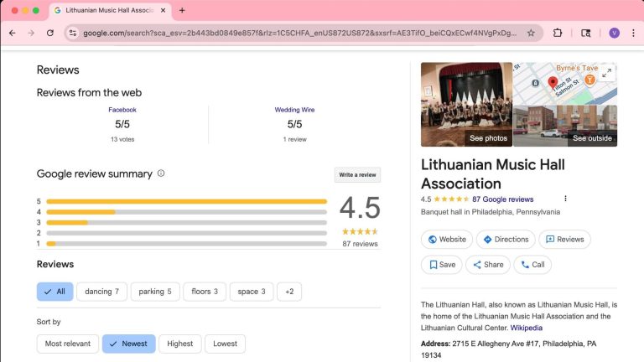Open the tab search icon in toolbar

click(x=585, y=34)
